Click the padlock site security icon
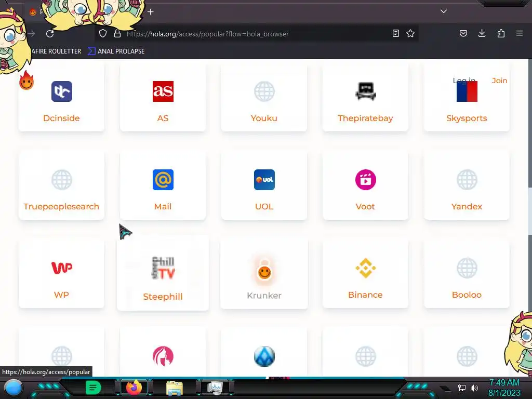The image size is (532, 399). pos(117,33)
